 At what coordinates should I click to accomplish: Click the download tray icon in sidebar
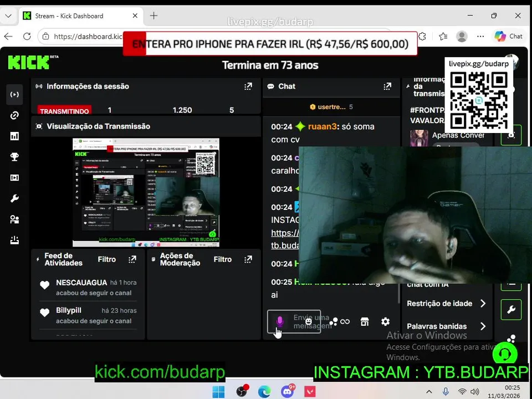point(14,240)
